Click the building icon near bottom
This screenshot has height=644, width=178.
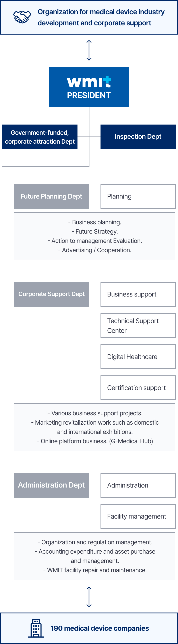click(36, 628)
